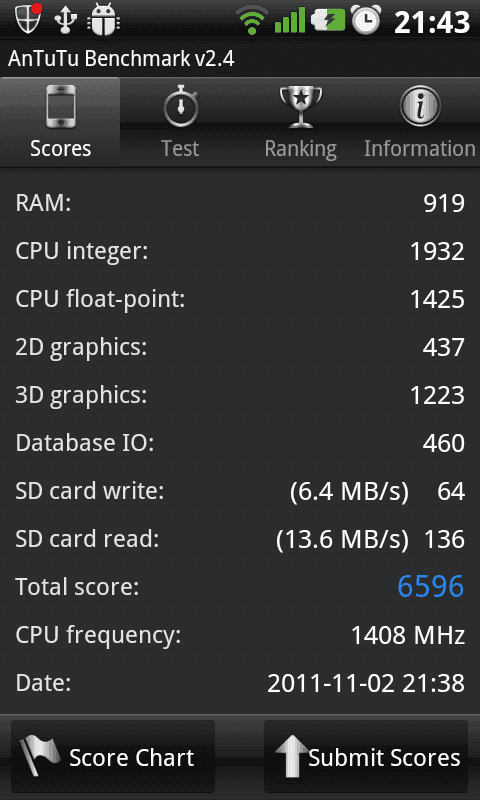Select the blue Total score 6596
The width and height of the screenshot is (480, 800).
tap(431, 586)
